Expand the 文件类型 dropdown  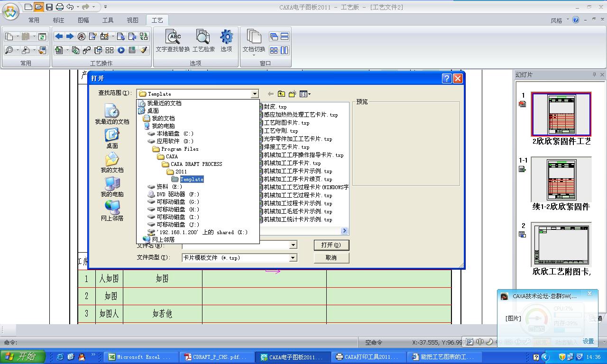click(x=293, y=258)
